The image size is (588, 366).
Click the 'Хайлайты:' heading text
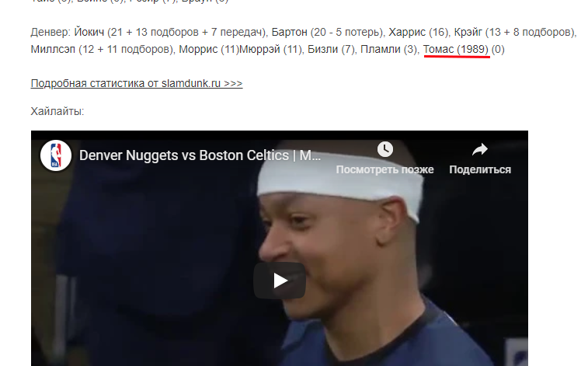(57, 111)
